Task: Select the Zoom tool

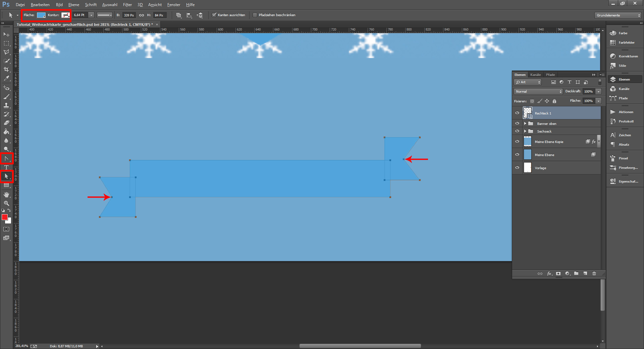Action: pos(6,203)
